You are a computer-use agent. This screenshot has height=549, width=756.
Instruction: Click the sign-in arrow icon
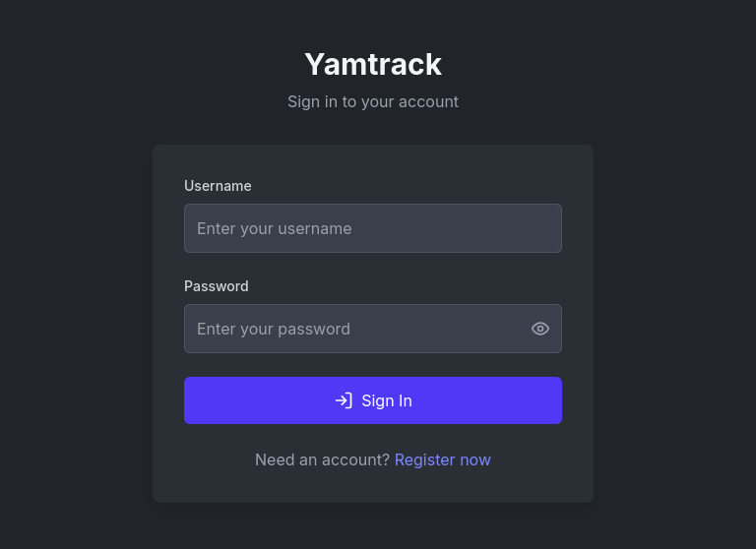point(344,400)
